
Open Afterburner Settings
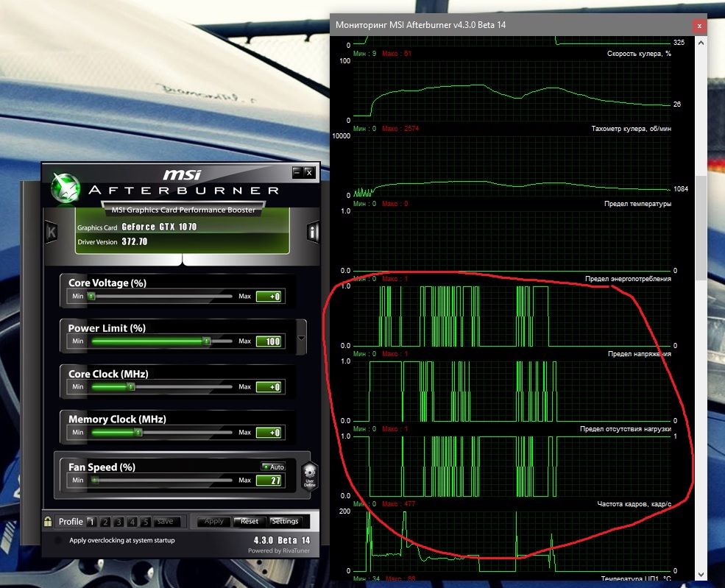[x=285, y=522]
